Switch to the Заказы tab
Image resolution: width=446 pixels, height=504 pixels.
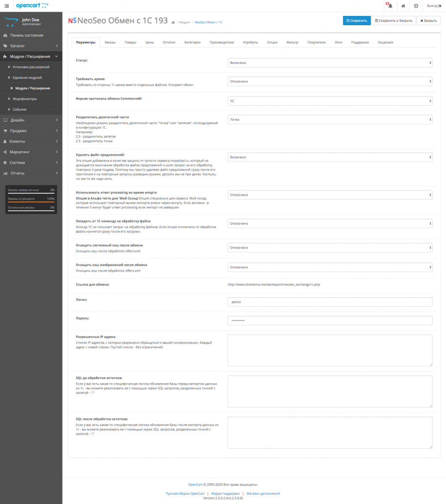click(x=110, y=42)
